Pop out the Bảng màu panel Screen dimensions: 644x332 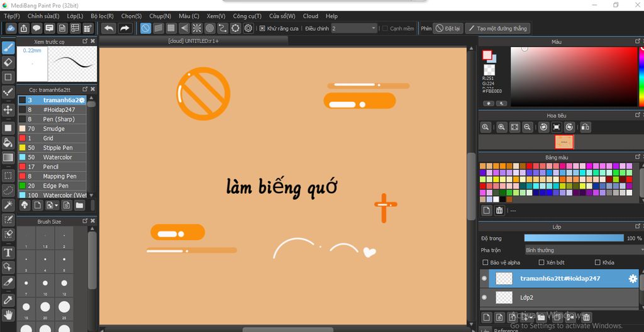(638, 157)
